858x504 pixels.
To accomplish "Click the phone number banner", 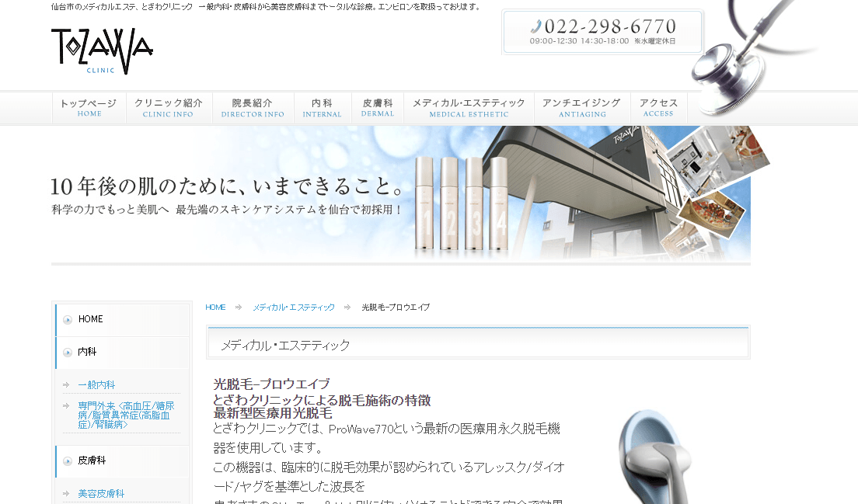I will pyautogui.click(x=602, y=32).
